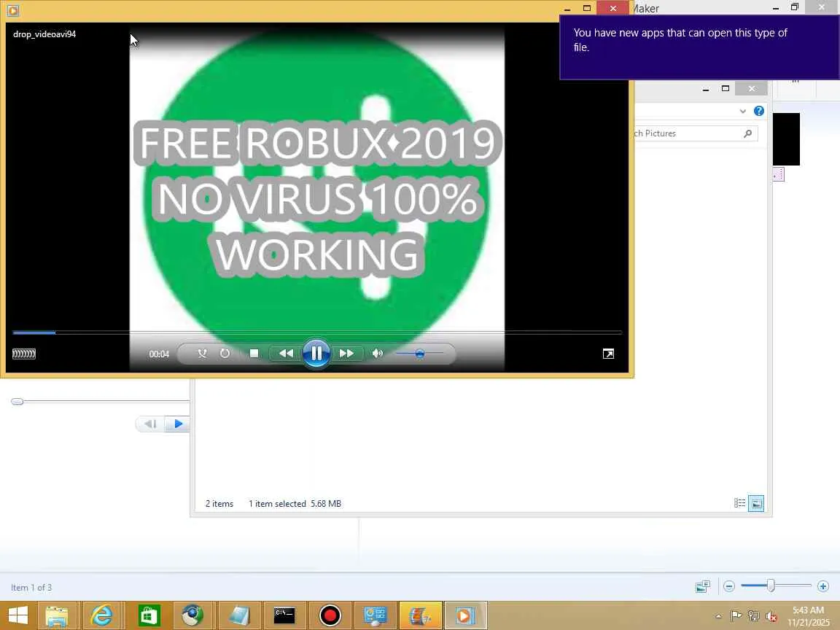The height and width of the screenshot is (630, 840).
Task: Click the graphic equalizer icon in the player
Action: tap(24, 354)
